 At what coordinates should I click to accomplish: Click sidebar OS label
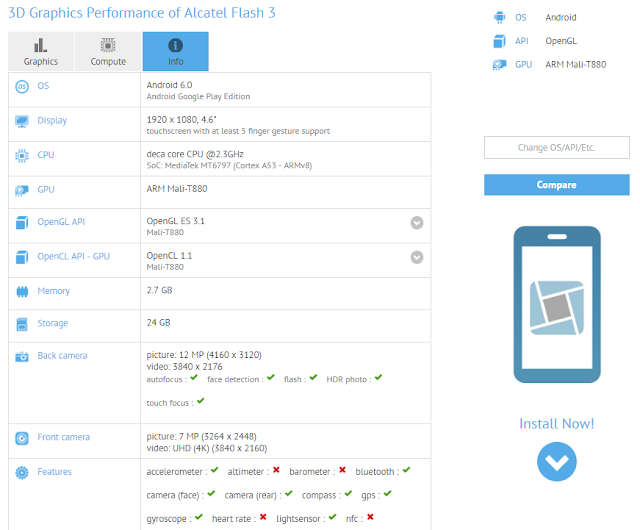[520, 18]
